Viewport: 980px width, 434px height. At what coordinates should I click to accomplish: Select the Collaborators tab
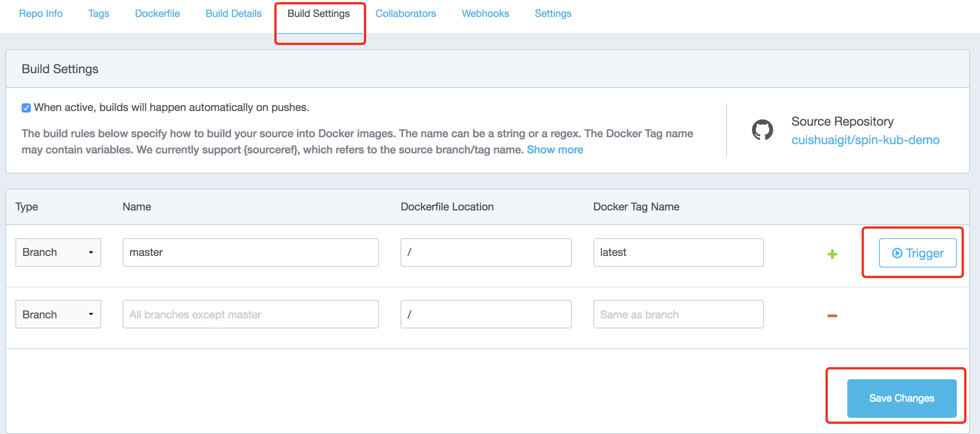click(x=406, y=13)
